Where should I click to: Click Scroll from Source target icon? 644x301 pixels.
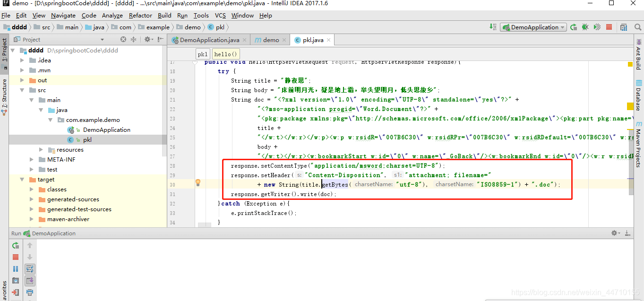(x=123, y=40)
